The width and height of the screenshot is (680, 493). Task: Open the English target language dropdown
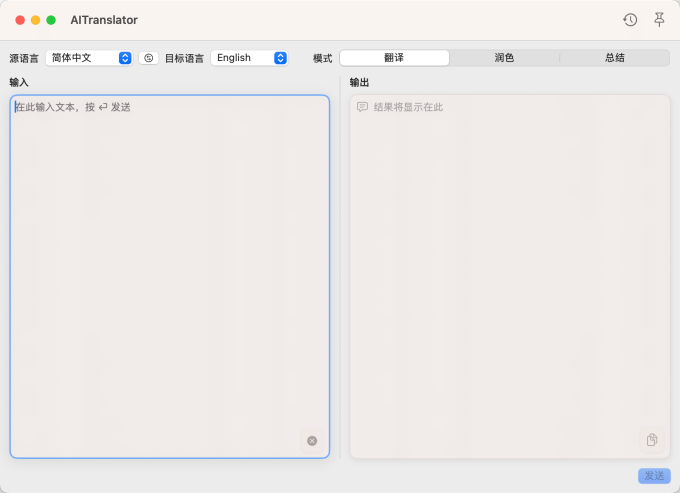coord(249,58)
